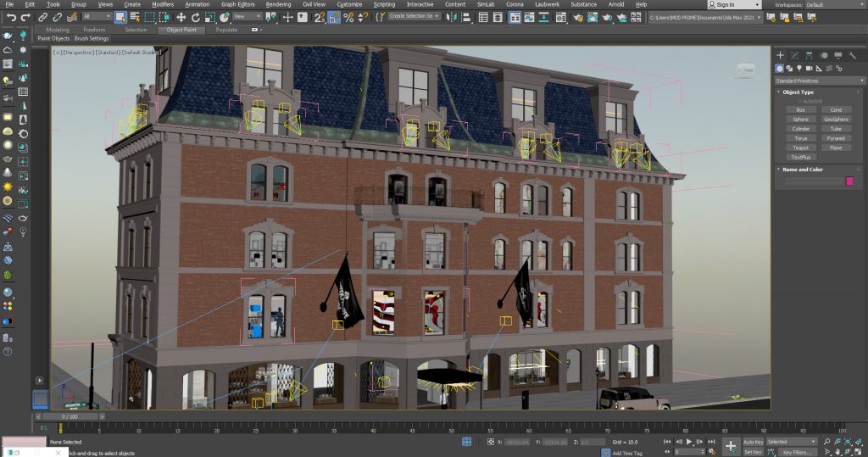
Task: Select the Move tool in the toolbar
Action: point(181,17)
